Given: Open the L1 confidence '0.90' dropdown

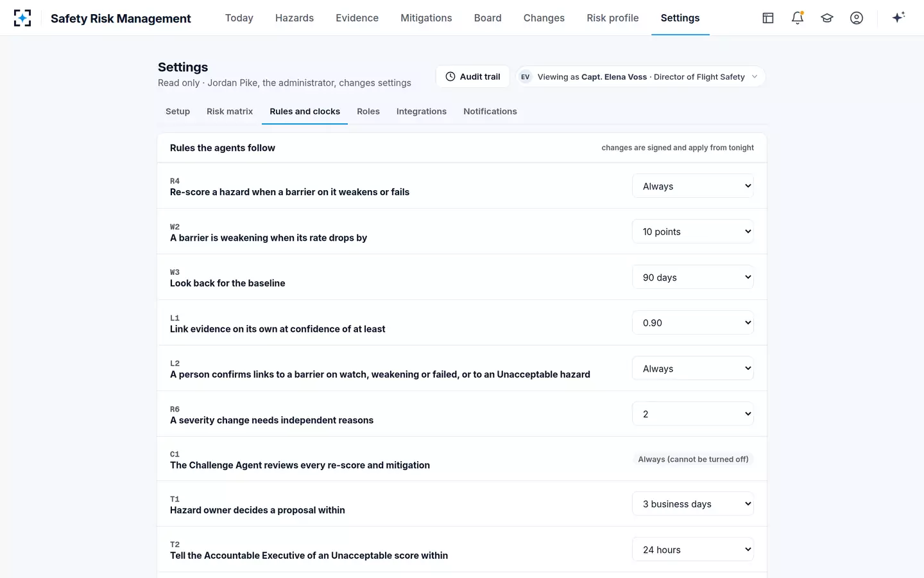Looking at the screenshot, I should 693,323.
